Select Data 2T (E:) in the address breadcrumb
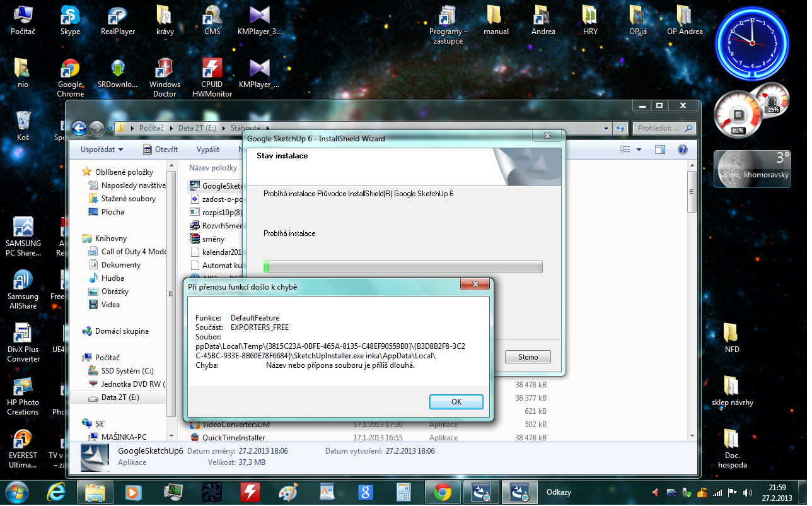 tap(197, 128)
